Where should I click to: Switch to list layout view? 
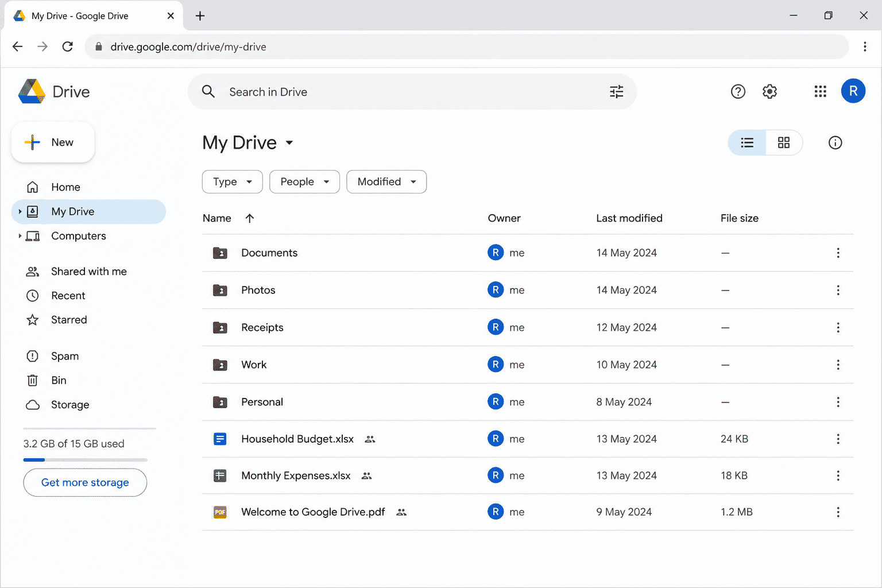(x=747, y=142)
